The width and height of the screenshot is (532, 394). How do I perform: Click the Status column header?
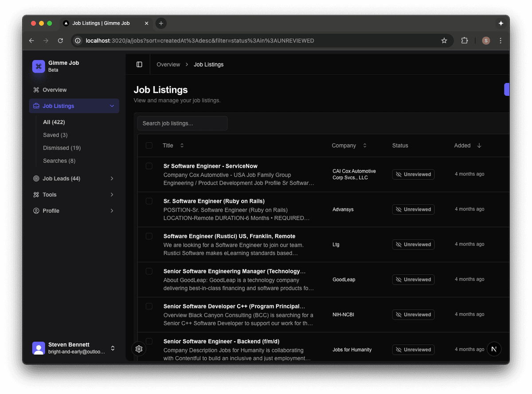(400, 146)
